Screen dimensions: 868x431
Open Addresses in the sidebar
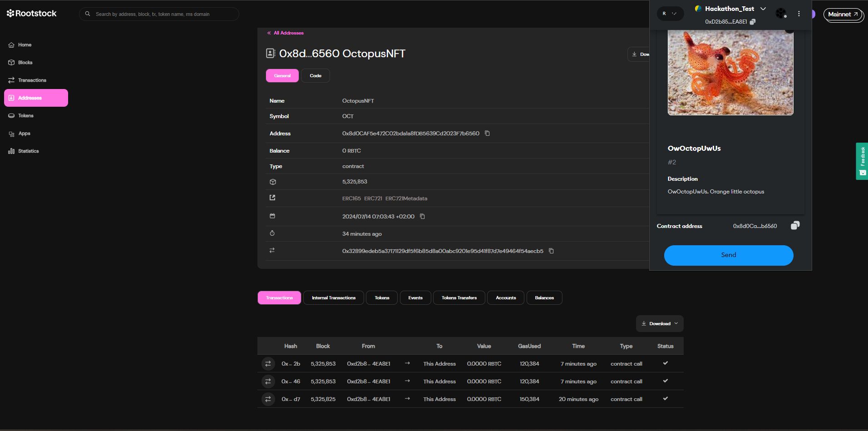pyautogui.click(x=36, y=98)
